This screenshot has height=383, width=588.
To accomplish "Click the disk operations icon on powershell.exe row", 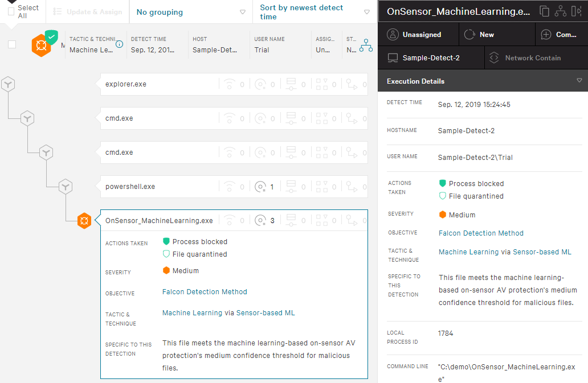I will 260,187.
